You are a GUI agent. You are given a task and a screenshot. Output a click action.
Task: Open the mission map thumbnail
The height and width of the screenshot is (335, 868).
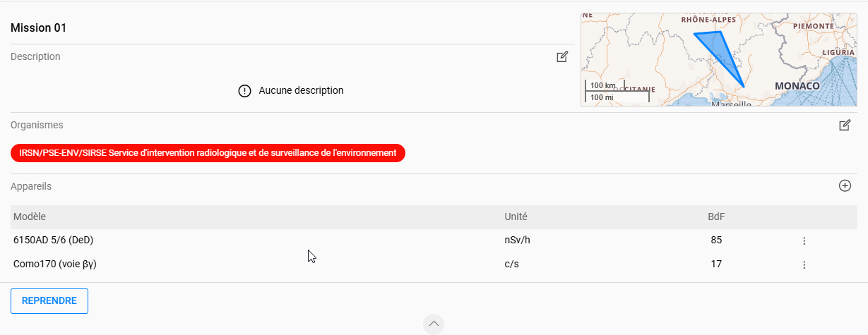[x=719, y=59]
